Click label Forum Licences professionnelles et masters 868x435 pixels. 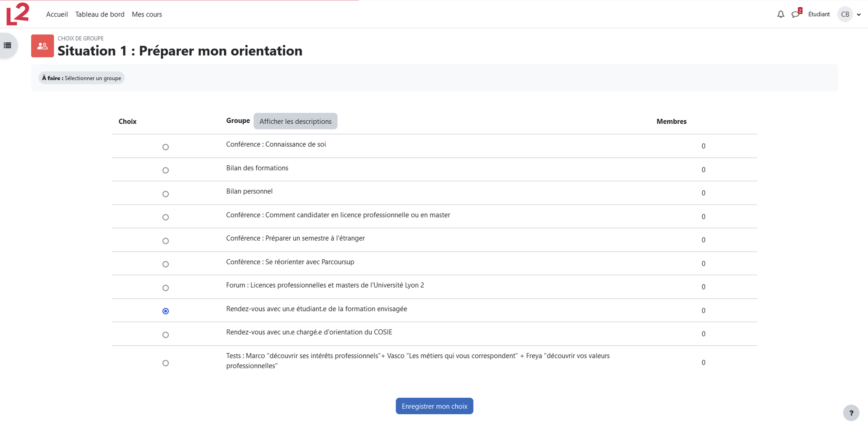[325, 285]
